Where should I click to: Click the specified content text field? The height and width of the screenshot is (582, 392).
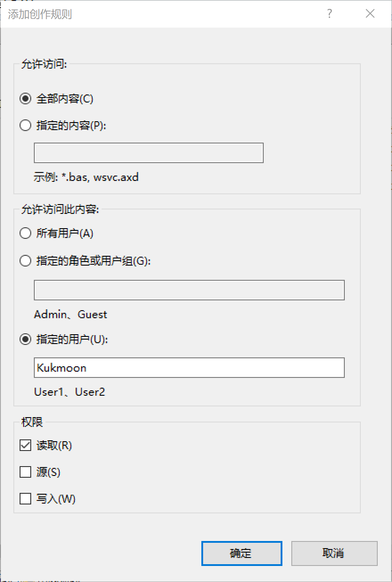click(x=148, y=153)
